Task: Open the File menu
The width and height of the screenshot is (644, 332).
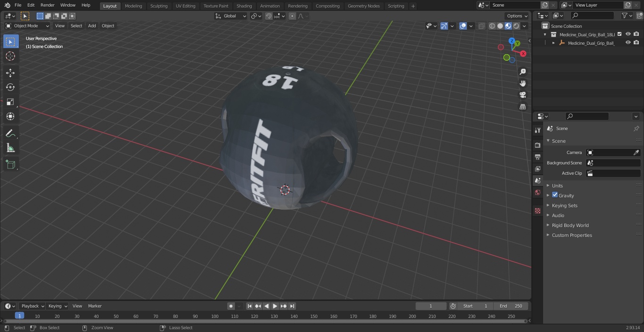Action: [18, 5]
